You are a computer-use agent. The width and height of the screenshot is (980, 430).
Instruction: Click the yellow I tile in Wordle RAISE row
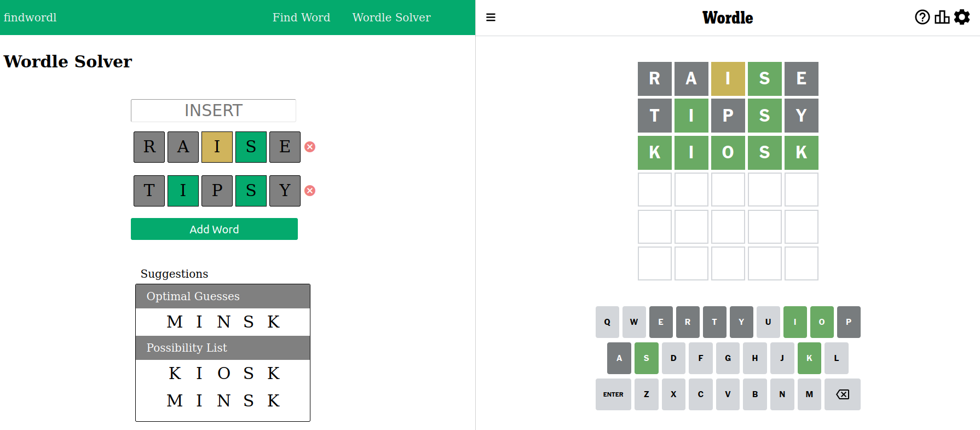pyautogui.click(x=728, y=79)
